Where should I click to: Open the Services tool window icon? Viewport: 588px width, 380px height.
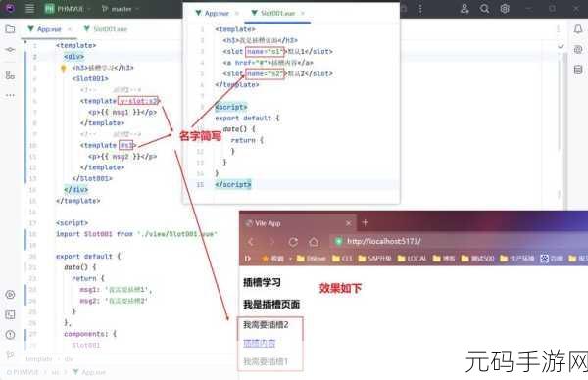[x=10, y=295]
